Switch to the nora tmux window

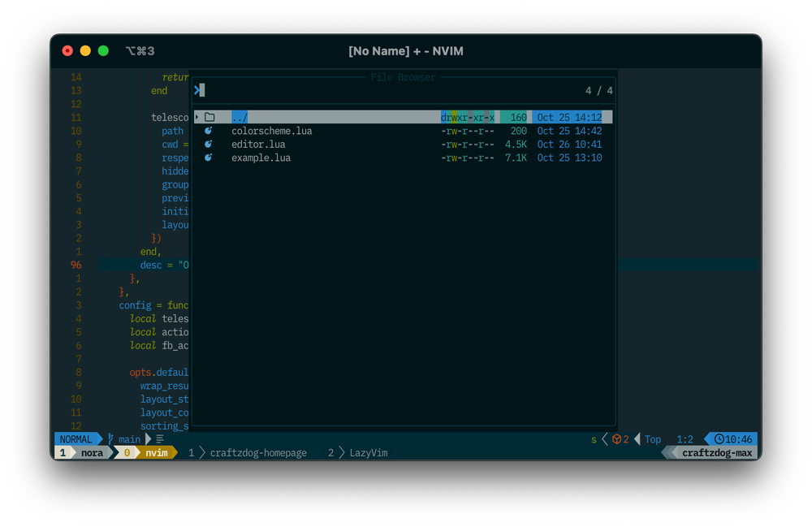(x=92, y=452)
